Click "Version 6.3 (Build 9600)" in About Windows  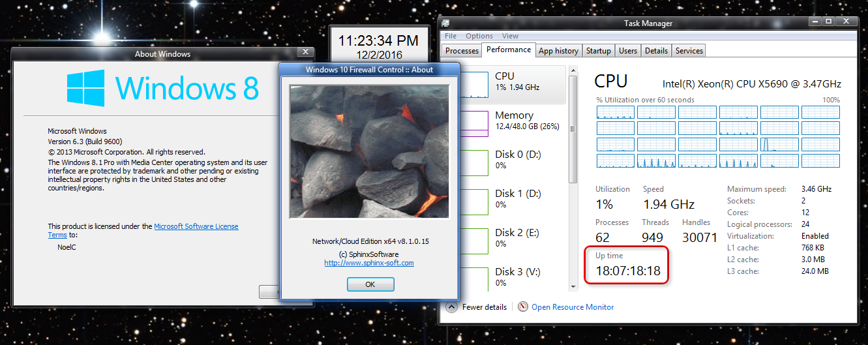click(x=85, y=142)
